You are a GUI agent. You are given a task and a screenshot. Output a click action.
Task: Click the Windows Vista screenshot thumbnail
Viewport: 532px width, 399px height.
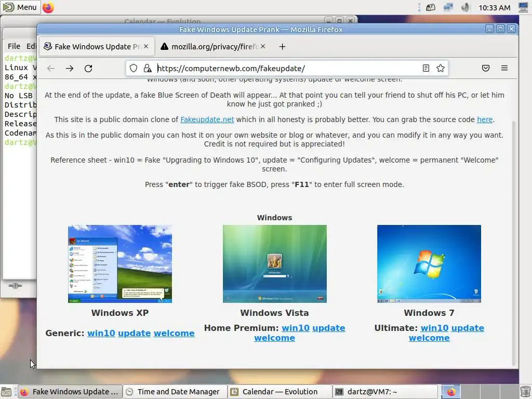pos(274,263)
